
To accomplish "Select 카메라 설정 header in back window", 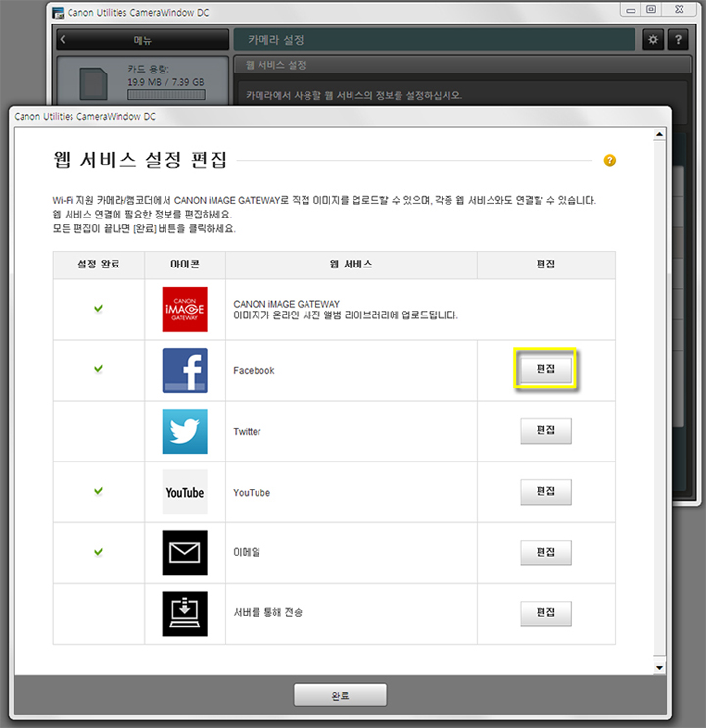I will (x=434, y=40).
